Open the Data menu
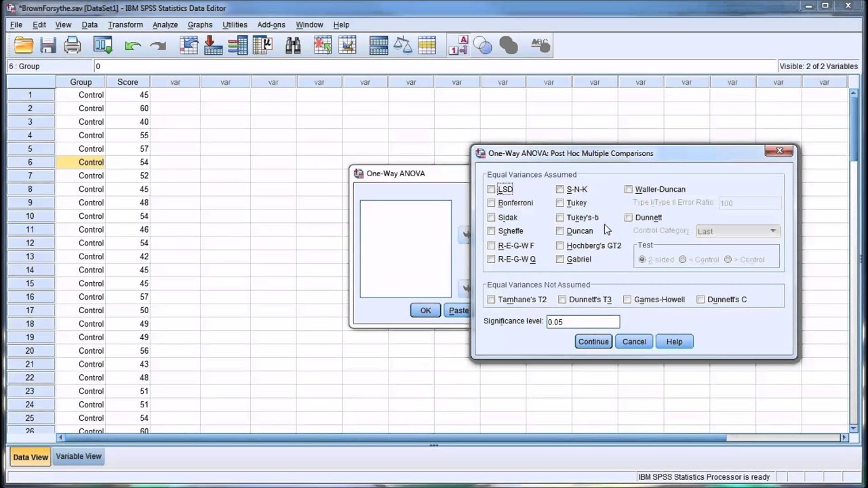 (x=90, y=25)
